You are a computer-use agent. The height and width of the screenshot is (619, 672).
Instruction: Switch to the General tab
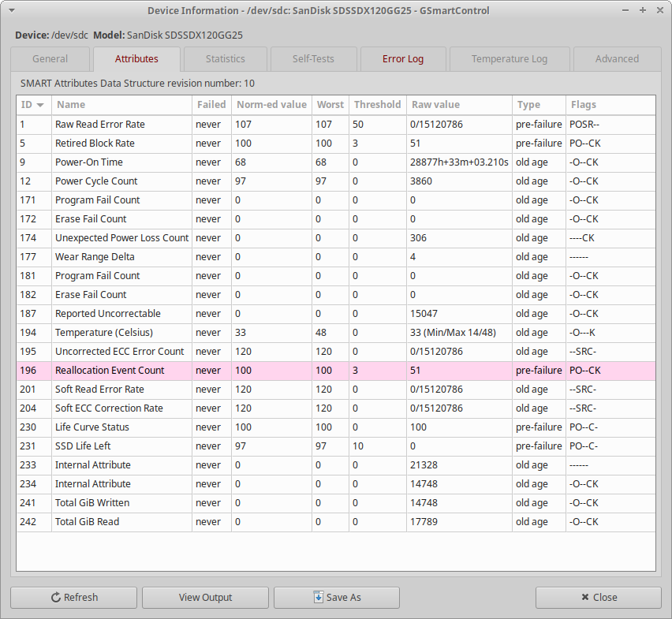point(50,59)
